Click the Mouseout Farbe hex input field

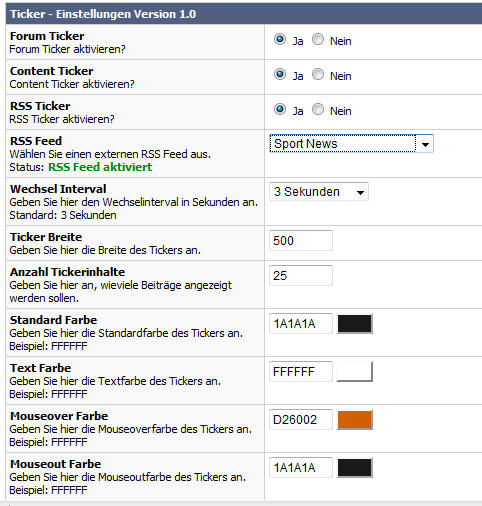pos(301,467)
